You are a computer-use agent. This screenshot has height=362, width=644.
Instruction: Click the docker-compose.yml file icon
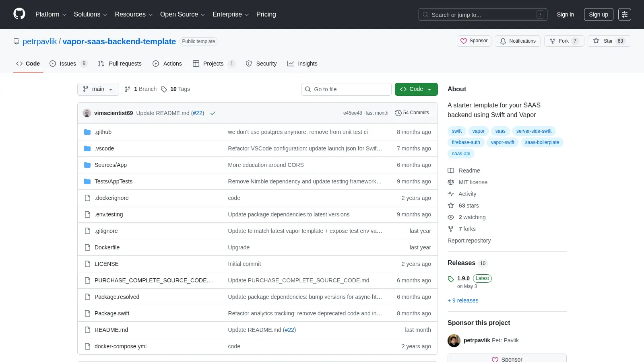87,346
